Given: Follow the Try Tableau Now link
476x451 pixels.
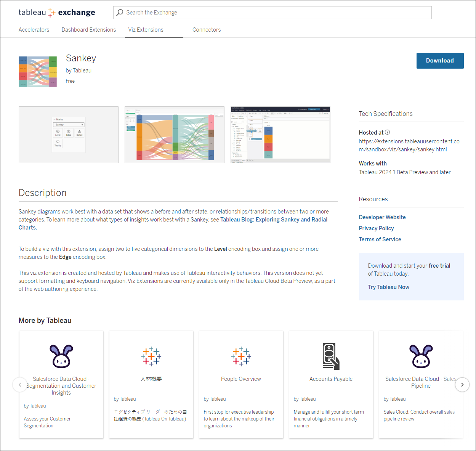Looking at the screenshot, I should 388,287.
